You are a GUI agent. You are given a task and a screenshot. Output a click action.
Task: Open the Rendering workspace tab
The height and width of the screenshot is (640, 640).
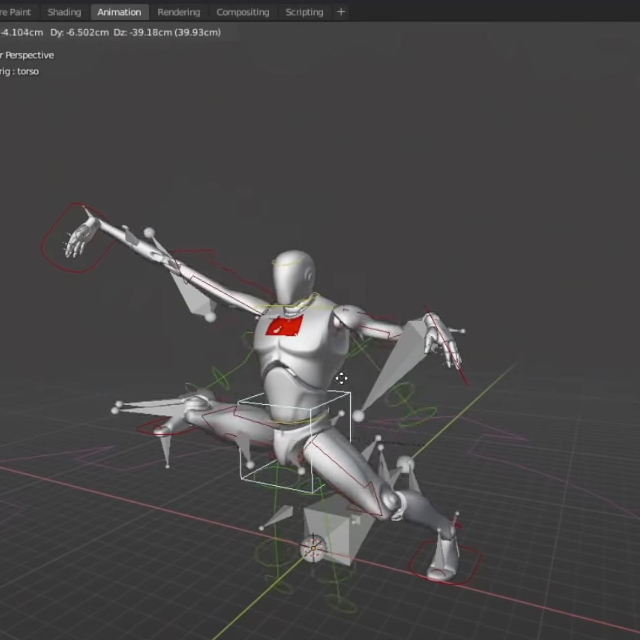pos(178,12)
